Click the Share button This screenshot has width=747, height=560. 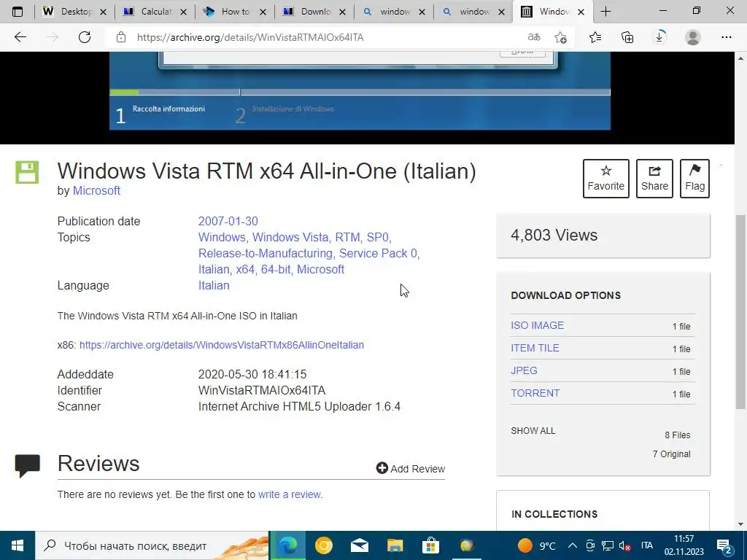(654, 179)
